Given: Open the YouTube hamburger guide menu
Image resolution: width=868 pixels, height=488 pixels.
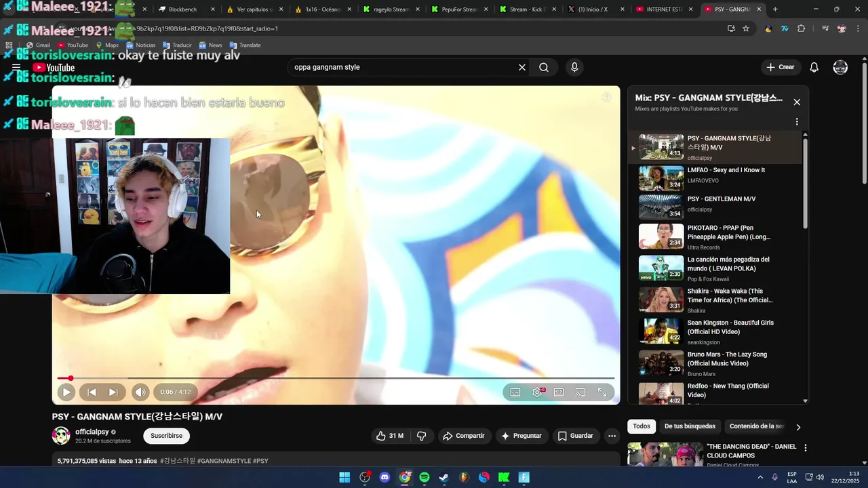Looking at the screenshot, I should (x=16, y=68).
